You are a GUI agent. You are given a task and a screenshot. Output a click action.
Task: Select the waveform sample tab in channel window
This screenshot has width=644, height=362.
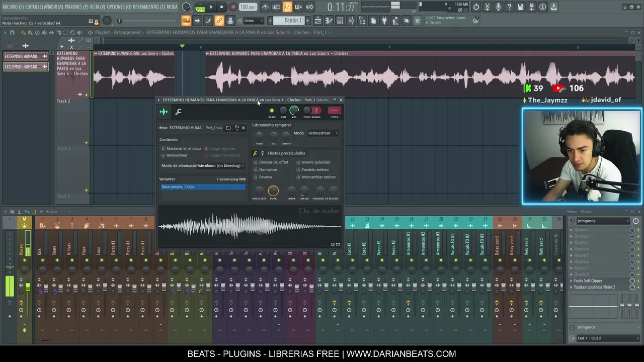[x=164, y=112]
